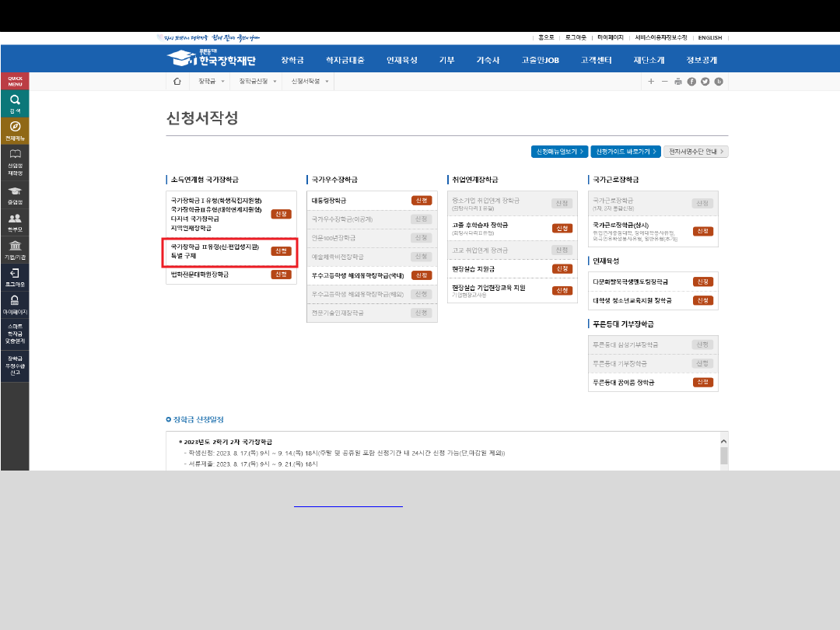Select the 졸업생 graduation cap icon

15,195
